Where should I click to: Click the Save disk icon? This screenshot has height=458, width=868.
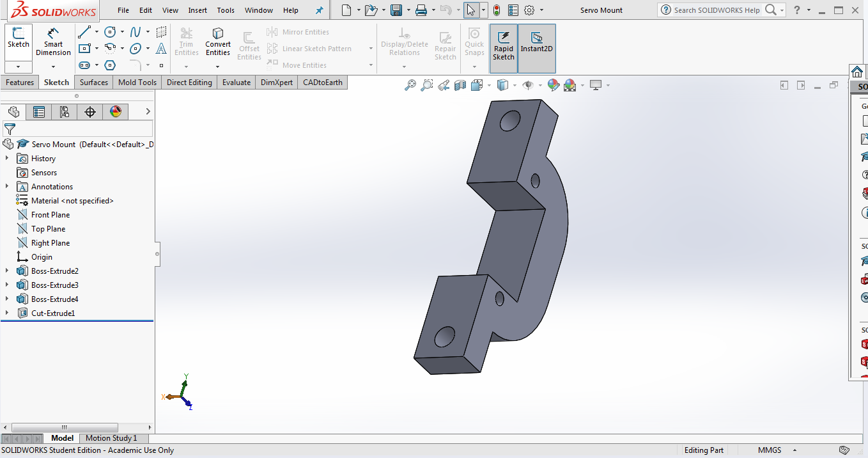[396, 10]
